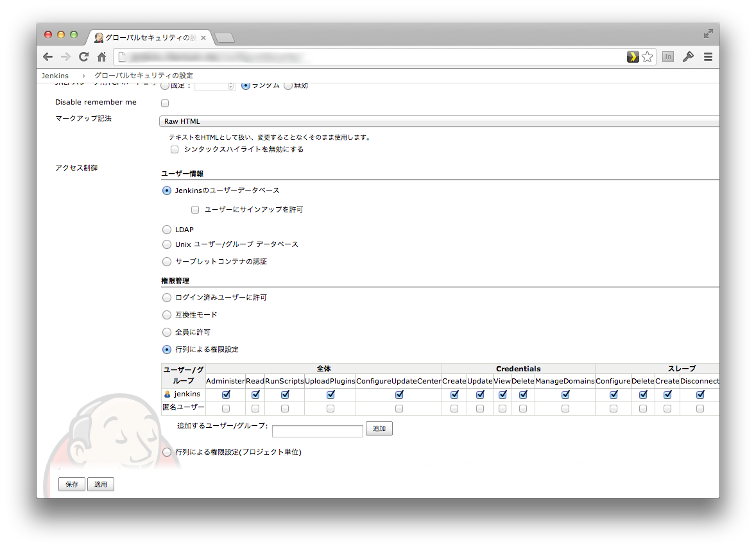Open the Chrome hamburger menu
The width and height of the screenshot is (756, 549).
coord(708,57)
